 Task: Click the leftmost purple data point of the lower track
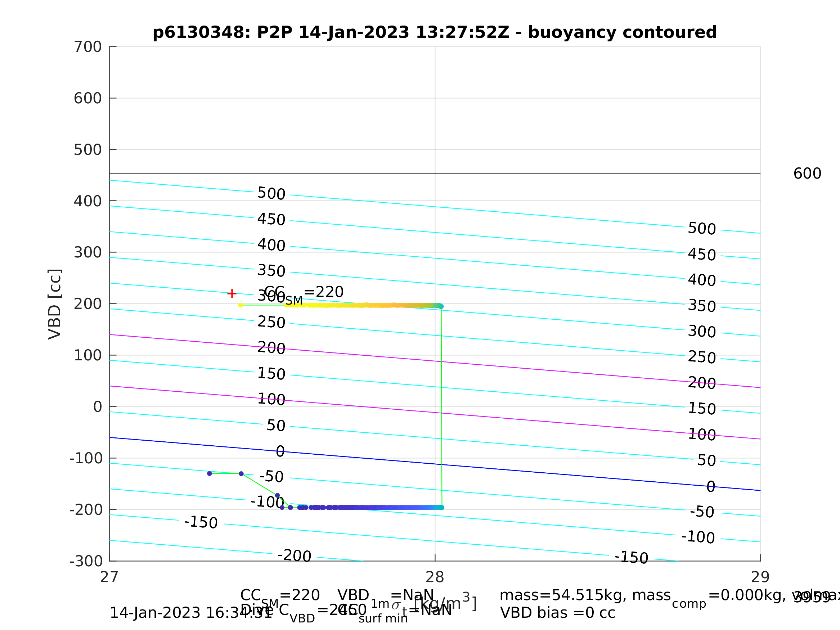tap(209, 473)
